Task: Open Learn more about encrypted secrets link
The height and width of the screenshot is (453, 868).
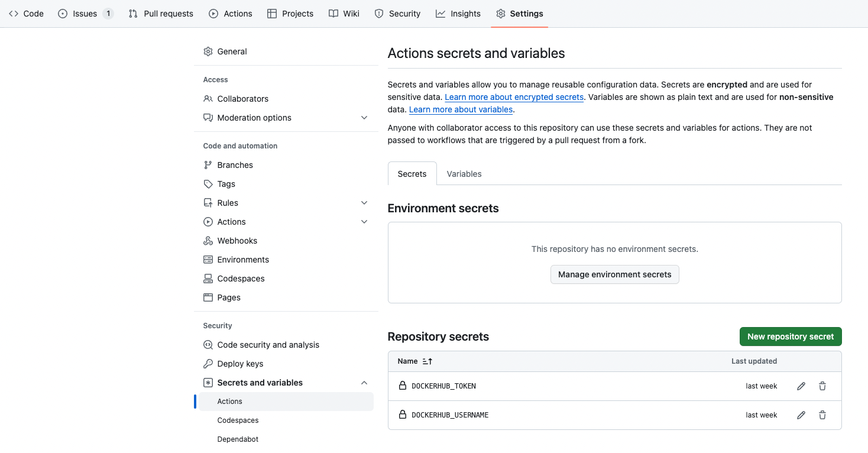Action: coord(514,97)
